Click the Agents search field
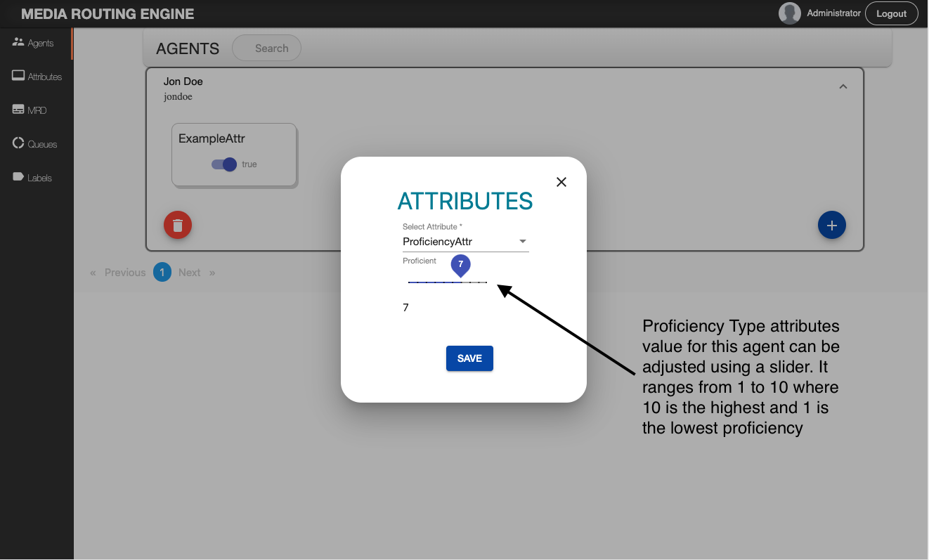 pos(271,48)
